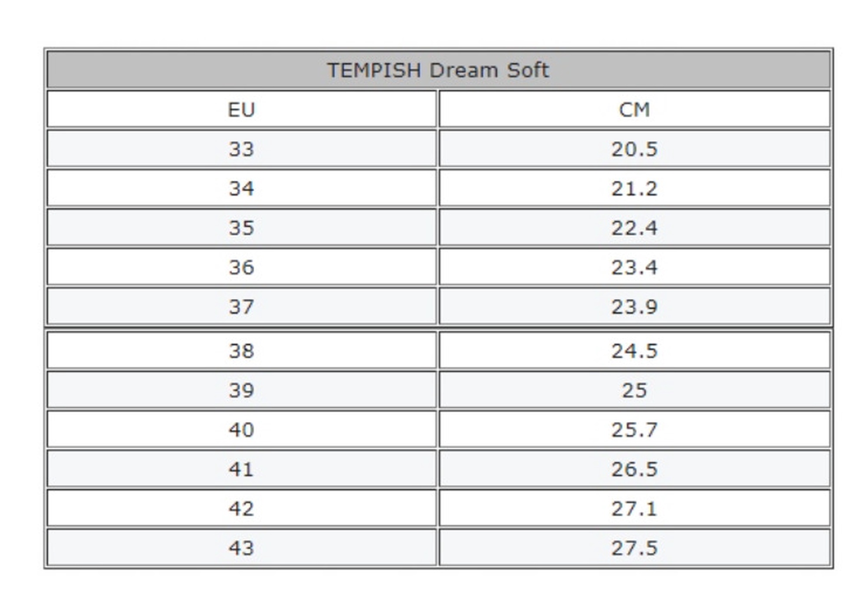Click the 25 cm value

point(634,390)
